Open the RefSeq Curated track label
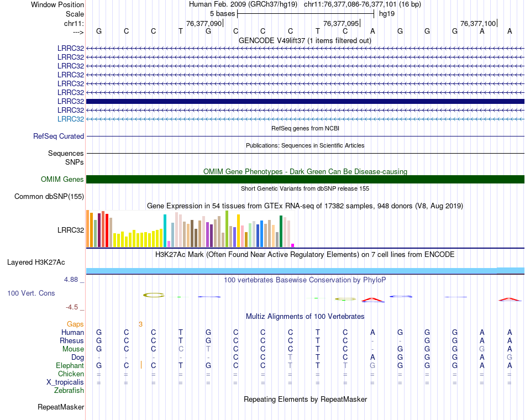Screen dimensions: 525x420 point(59,136)
